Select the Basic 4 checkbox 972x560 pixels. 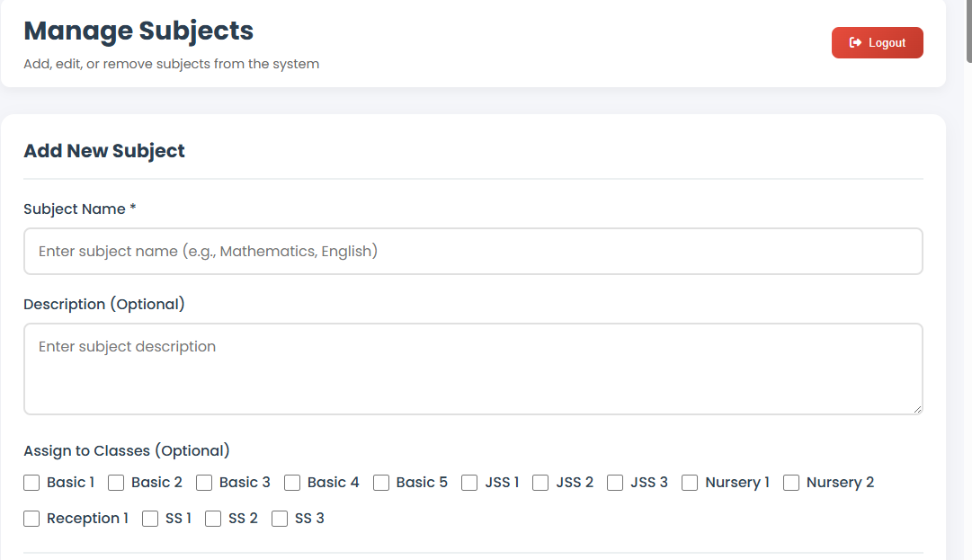point(292,483)
